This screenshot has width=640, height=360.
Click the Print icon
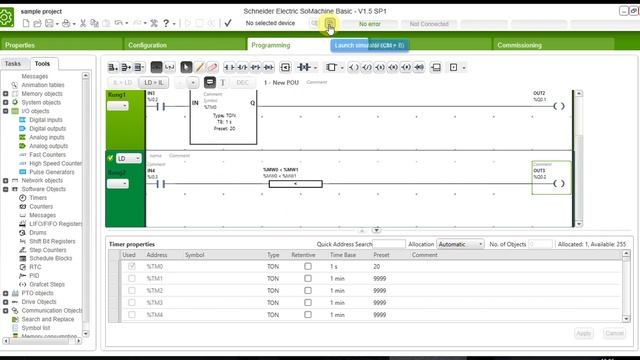(66, 23)
